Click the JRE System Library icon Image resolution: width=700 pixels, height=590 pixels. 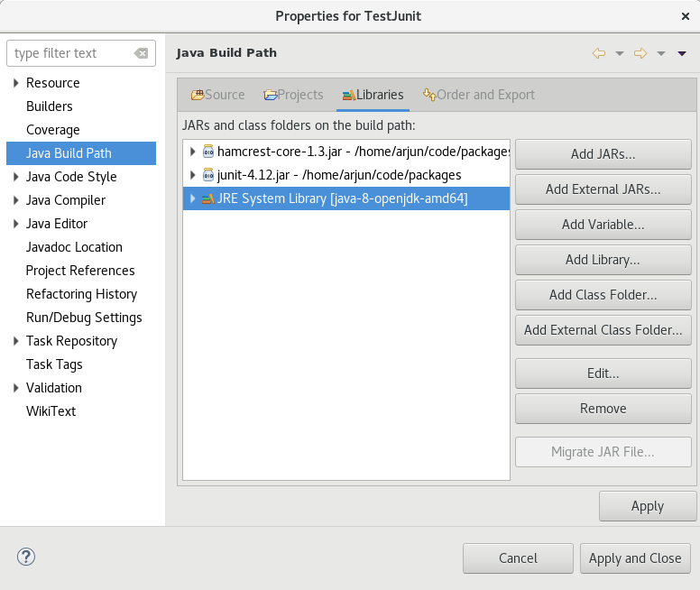208,198
